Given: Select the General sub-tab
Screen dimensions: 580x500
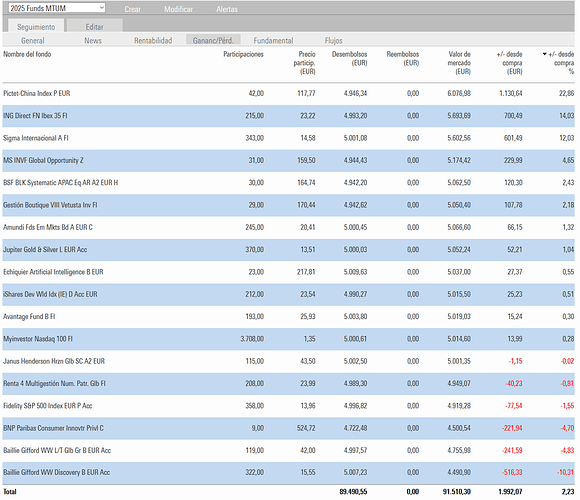Looking at the screenshot, I should tap(33, 41).
